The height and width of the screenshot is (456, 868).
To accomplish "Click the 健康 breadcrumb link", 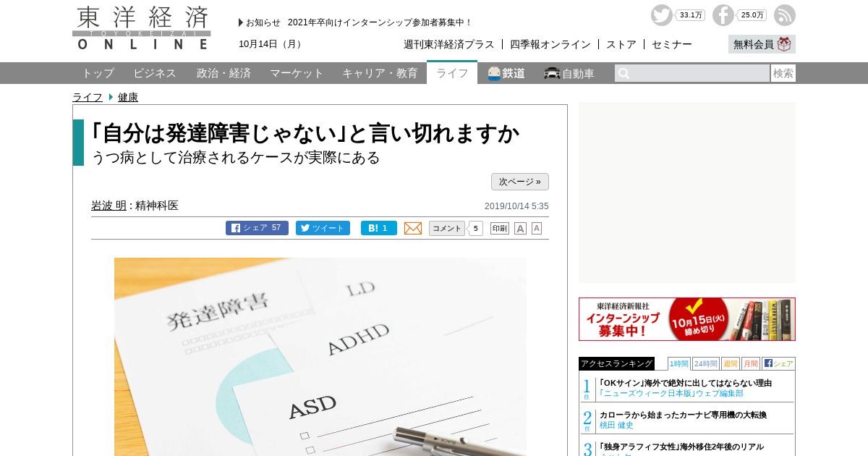I will 128,97.
